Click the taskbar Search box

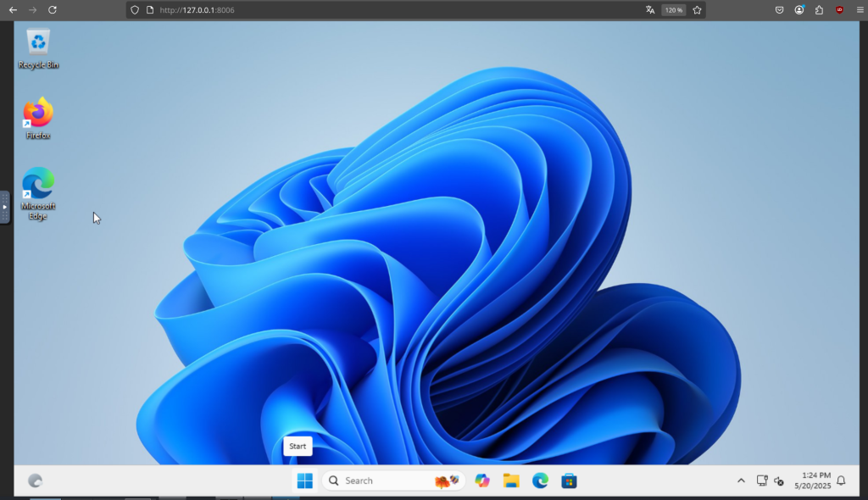(393, 481)
